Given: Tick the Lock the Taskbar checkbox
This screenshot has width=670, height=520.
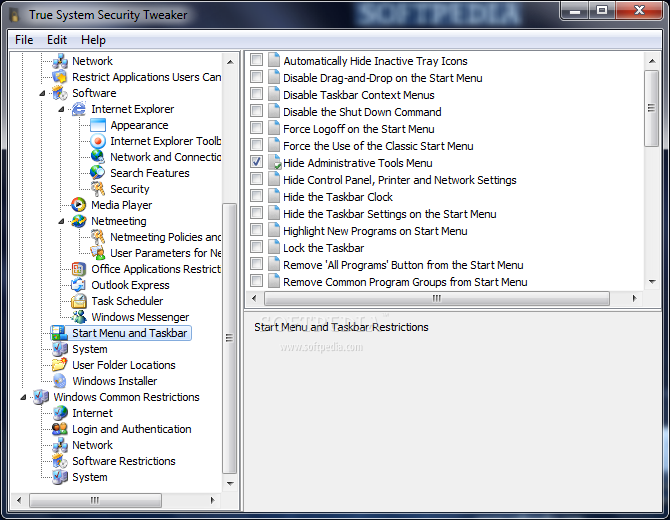Looking at the screenshot, I should click(x=256, y=247).
